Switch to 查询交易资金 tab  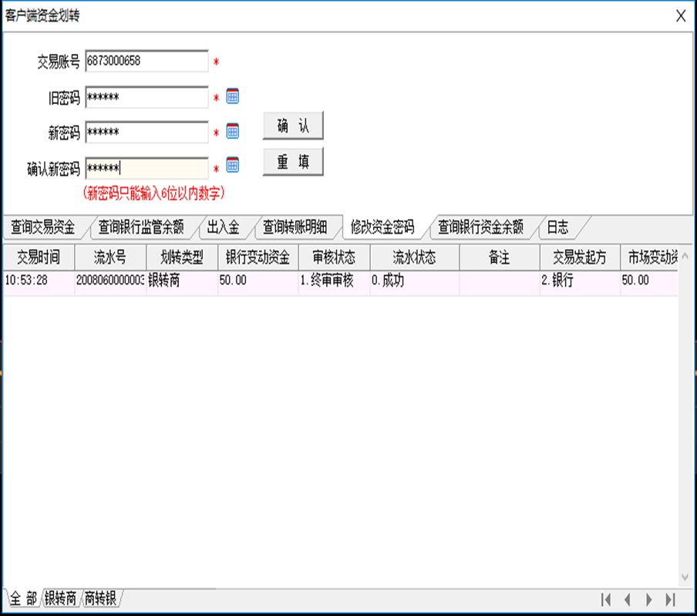click(43, 227)
